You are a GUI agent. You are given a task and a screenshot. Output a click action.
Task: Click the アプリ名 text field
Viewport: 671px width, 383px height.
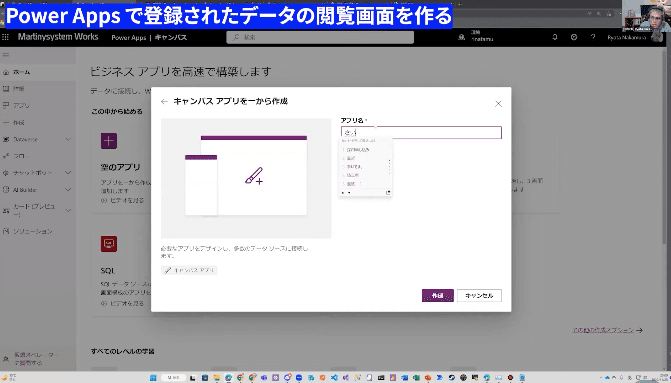tap(421, 133)
